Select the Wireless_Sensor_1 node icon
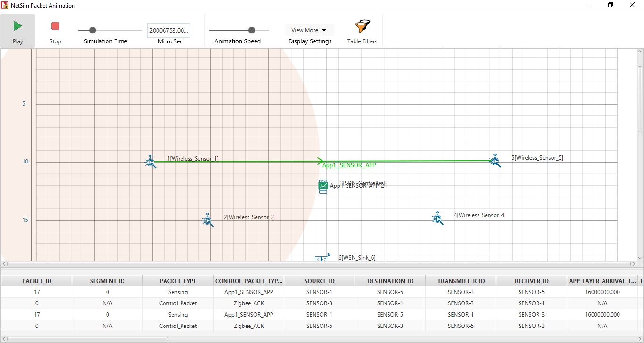Screen dimensions: 644x343 [x=150, y=162]
